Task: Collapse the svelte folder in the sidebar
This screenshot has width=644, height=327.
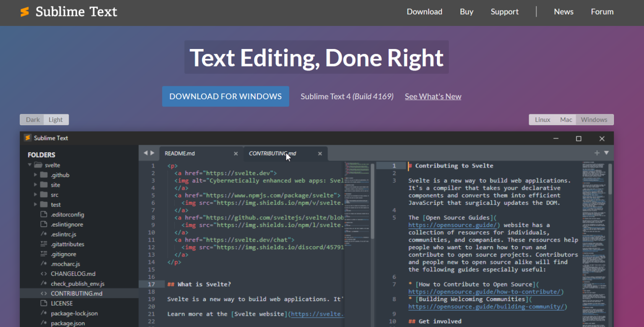Action: point(29,165)
